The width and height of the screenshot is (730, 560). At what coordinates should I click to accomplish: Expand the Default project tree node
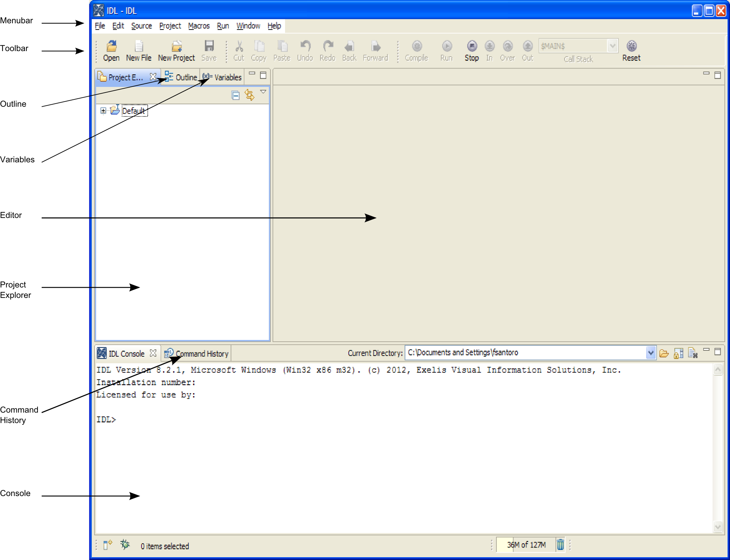pyautogui.click(x=103, y=111)
